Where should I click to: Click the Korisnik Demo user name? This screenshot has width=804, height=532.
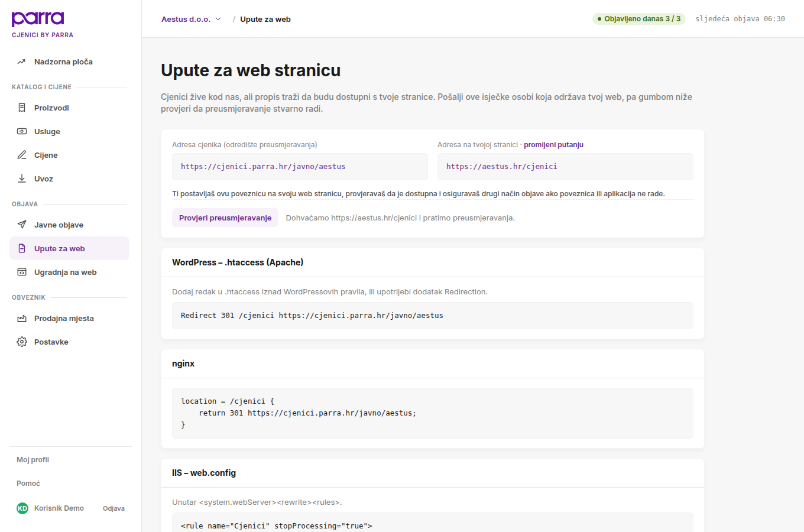point(59,508)
